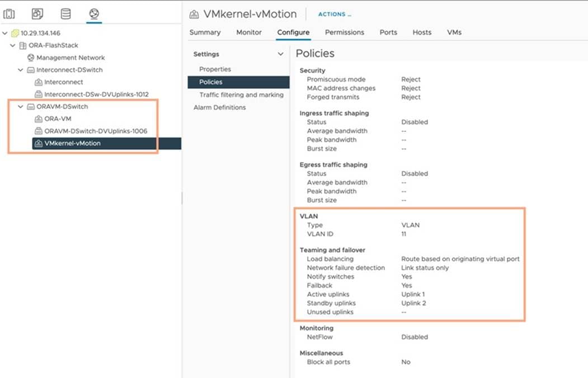Screen dimensions: 588x378
Task: Click the uplink icon beside ORAVM-DSwitch-DVUplinks-1006
Action: (38, 131)
